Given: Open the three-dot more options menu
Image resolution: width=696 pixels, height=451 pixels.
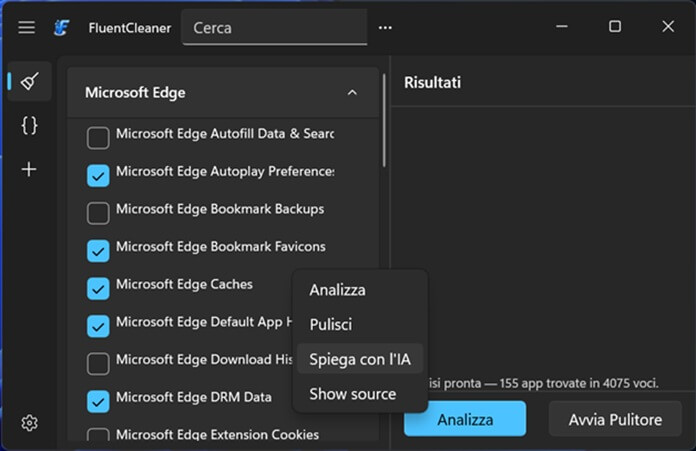Looking at the screenshot, I should (385, 28).
